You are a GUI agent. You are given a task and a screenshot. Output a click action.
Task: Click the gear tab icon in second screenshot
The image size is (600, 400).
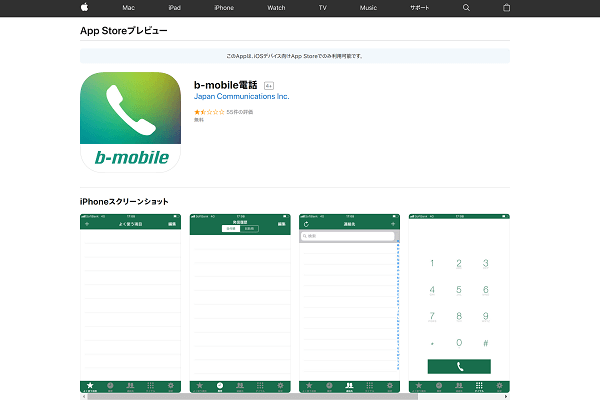280,387
